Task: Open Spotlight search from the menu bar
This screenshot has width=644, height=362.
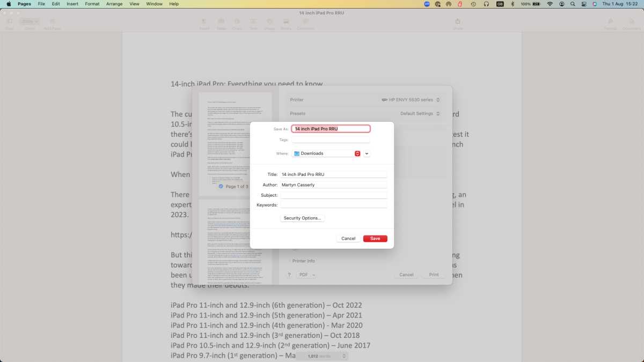Action: (573, 4)
